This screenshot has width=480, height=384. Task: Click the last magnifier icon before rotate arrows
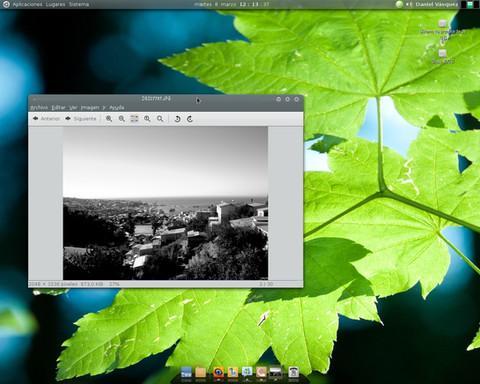[160, 119]
